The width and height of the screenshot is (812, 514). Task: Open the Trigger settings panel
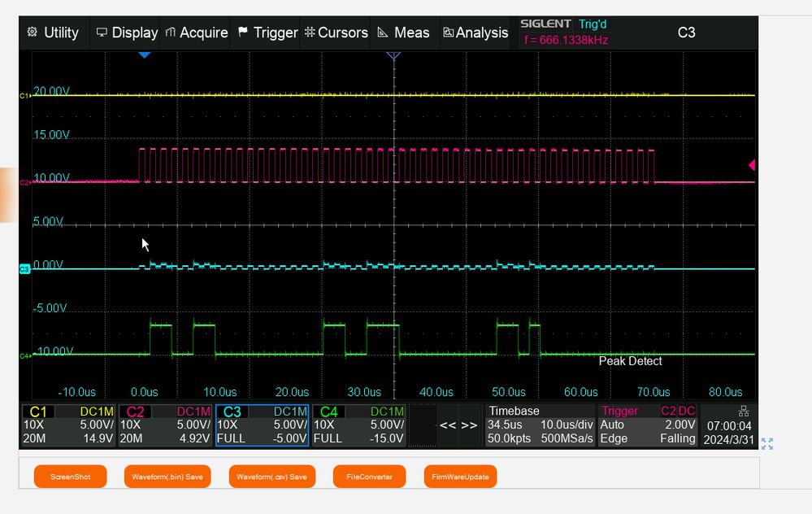click(648, 425)
